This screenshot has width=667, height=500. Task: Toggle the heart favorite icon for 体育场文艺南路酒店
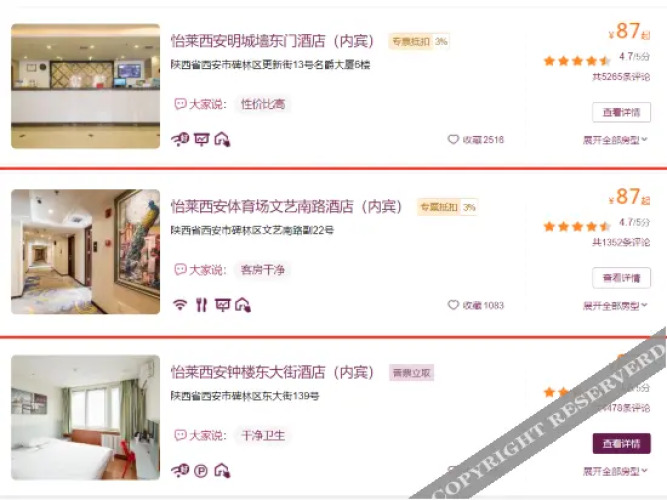453,305
